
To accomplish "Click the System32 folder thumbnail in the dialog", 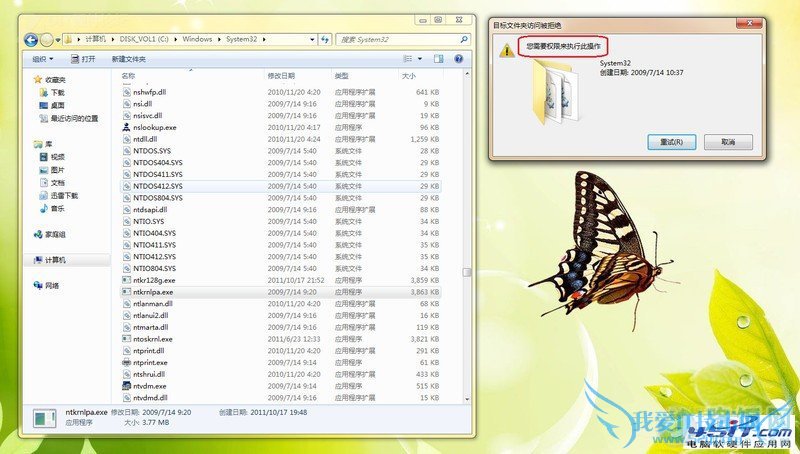I will (x=556, y=91).
